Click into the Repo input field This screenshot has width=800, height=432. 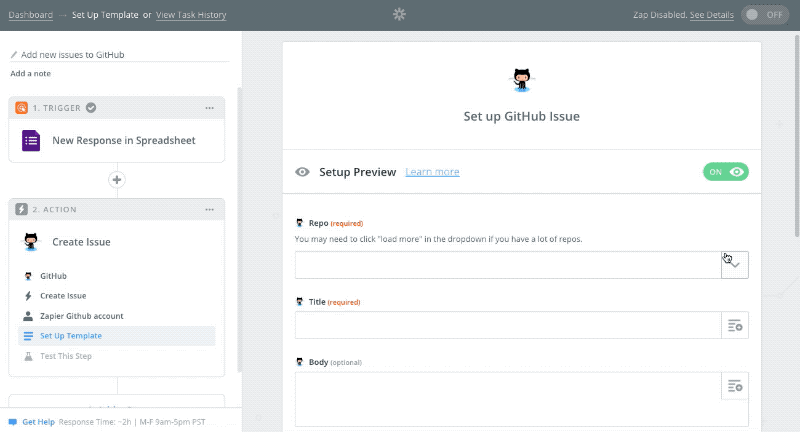tap(508, 265)
